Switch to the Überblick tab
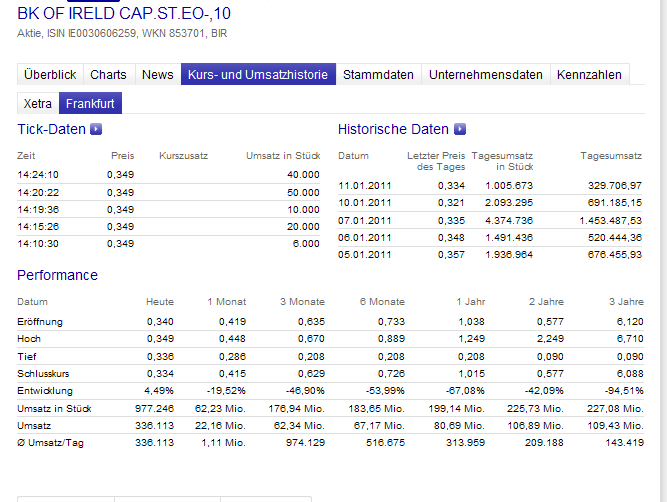Screen dimensions: 667x502 (50, 75)
